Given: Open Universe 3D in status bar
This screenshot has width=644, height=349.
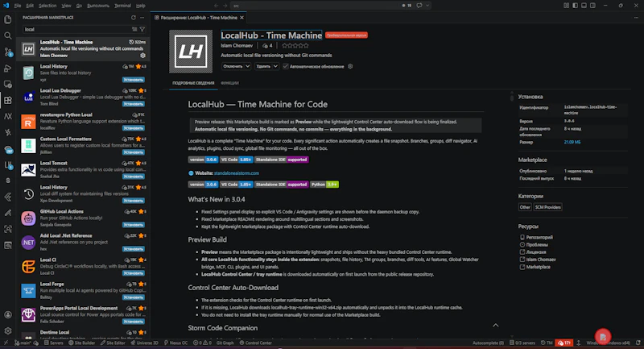Looking at the screenshot, I should pos(144,343).
